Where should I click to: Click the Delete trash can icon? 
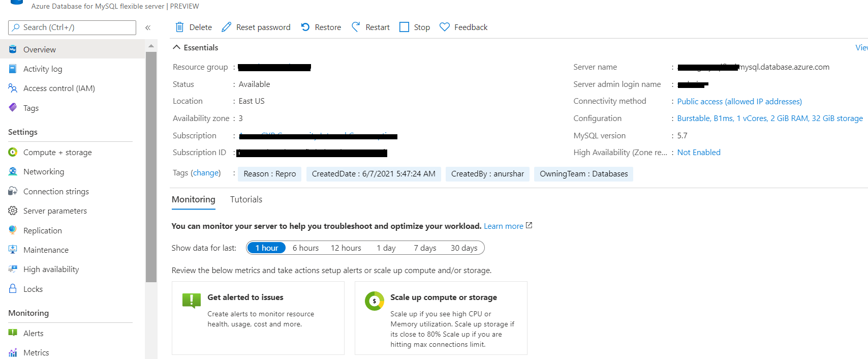179,27
